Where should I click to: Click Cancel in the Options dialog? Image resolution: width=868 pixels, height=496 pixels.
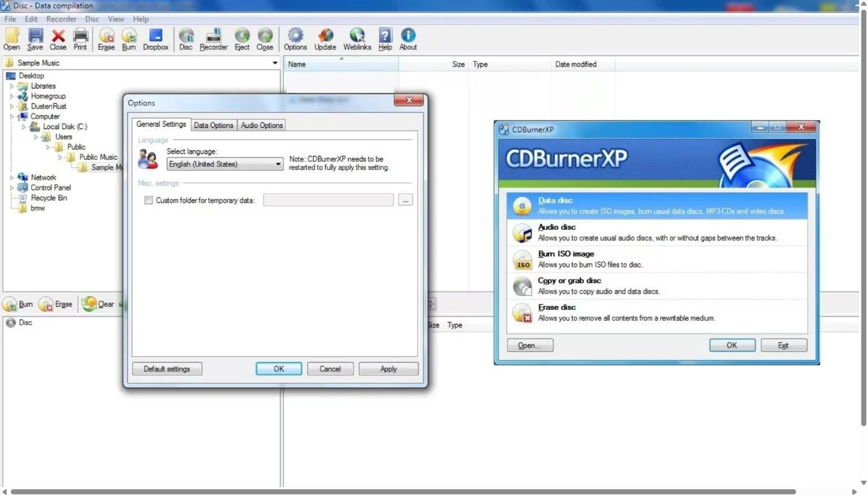pyautogui.click(x=330, y=369)
